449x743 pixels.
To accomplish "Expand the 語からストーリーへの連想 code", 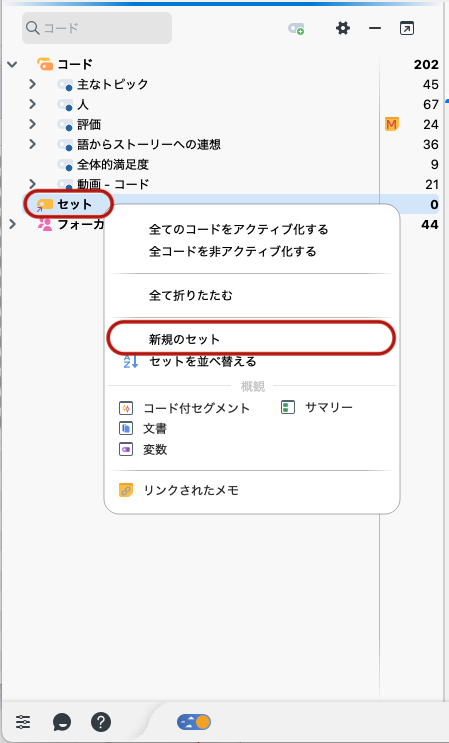I will [32, 144].
